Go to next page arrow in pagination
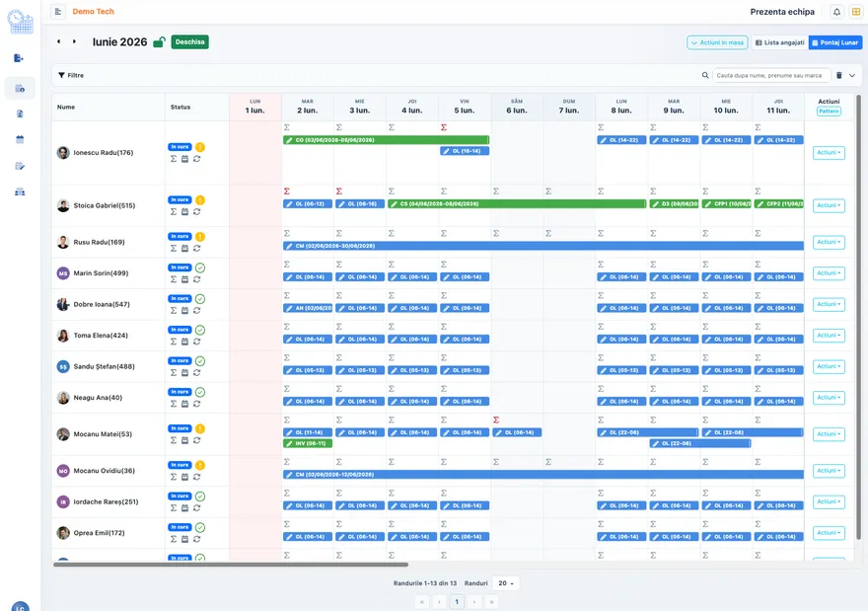The image size is (868, 611). [x=473, y=601]
